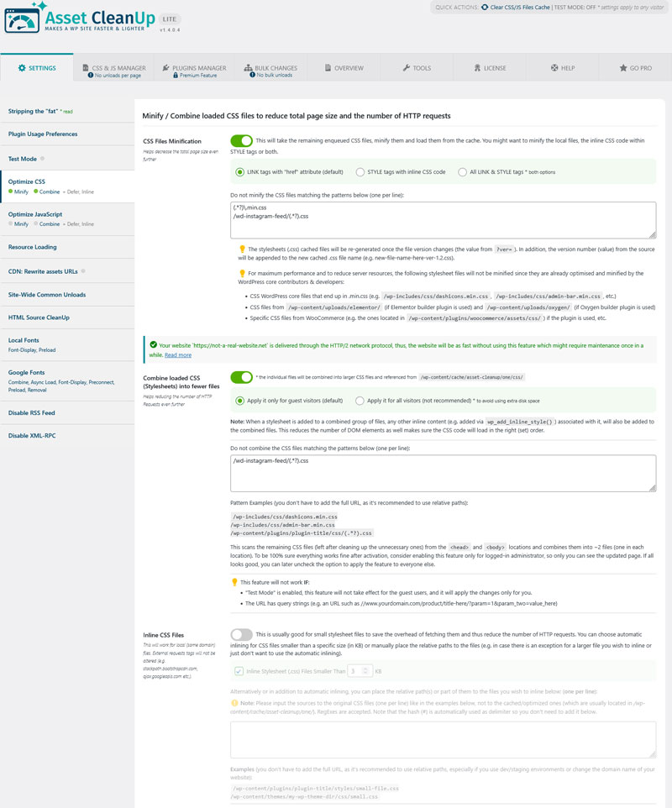Check Inline Stylesheet Files Smaller Than checkbox

pos(239,671)
